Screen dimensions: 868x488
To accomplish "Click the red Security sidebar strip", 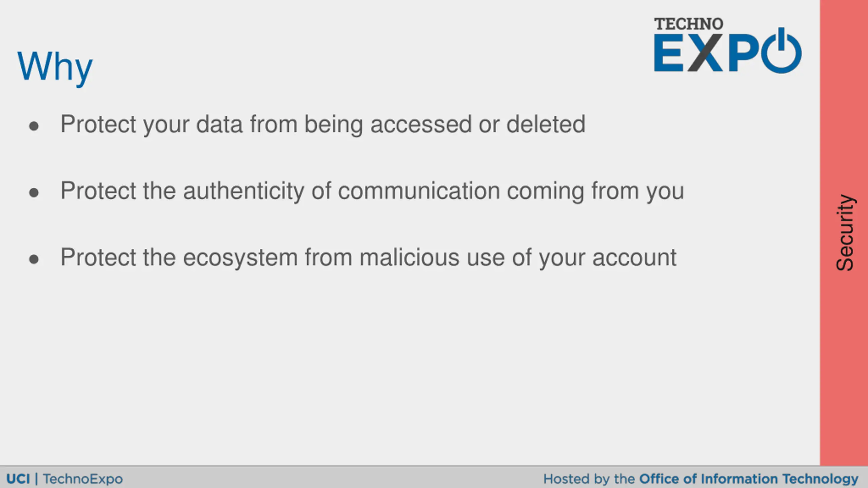I will (844, 232).
